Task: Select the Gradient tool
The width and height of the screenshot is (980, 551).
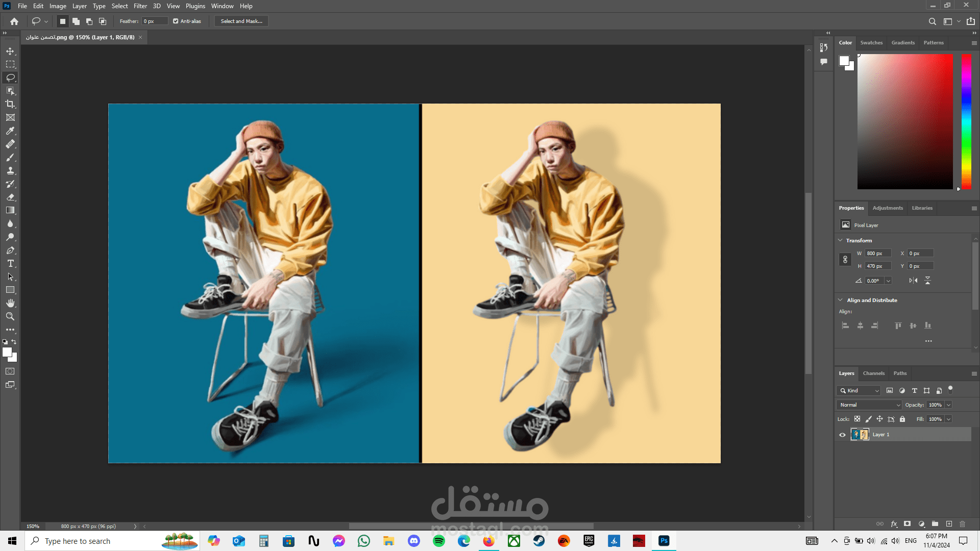Action: (x=10, y=211)
